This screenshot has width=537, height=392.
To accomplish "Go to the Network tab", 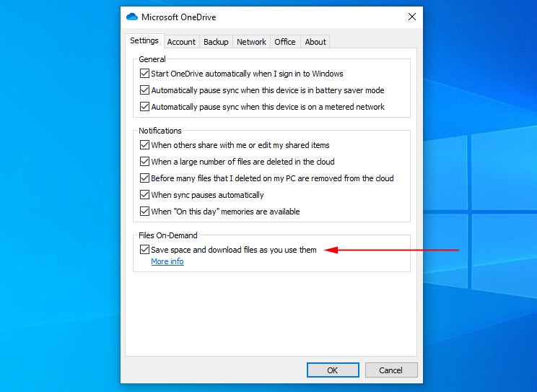I will 251,42.
